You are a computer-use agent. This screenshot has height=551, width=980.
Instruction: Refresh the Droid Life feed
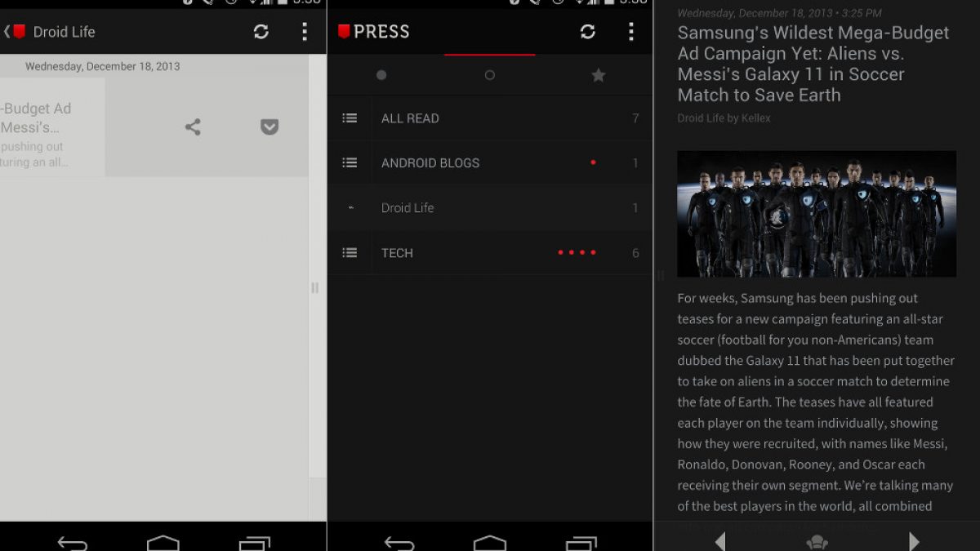click(x=261, y=32)
